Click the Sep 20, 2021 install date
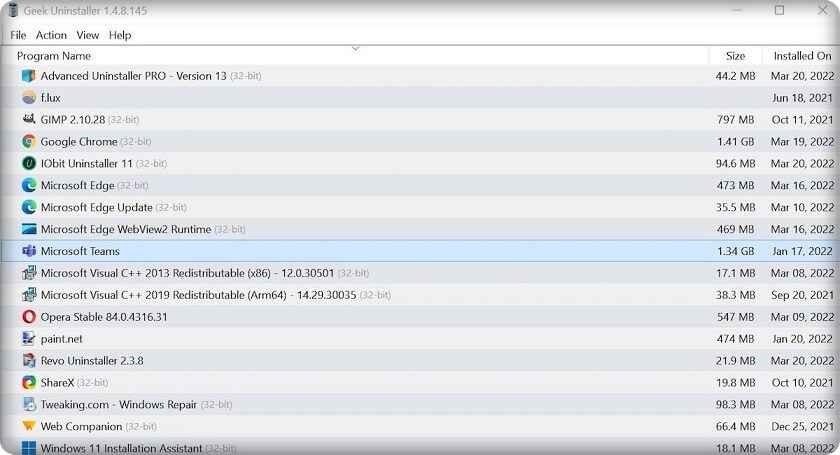 click(x=802, y=295)
